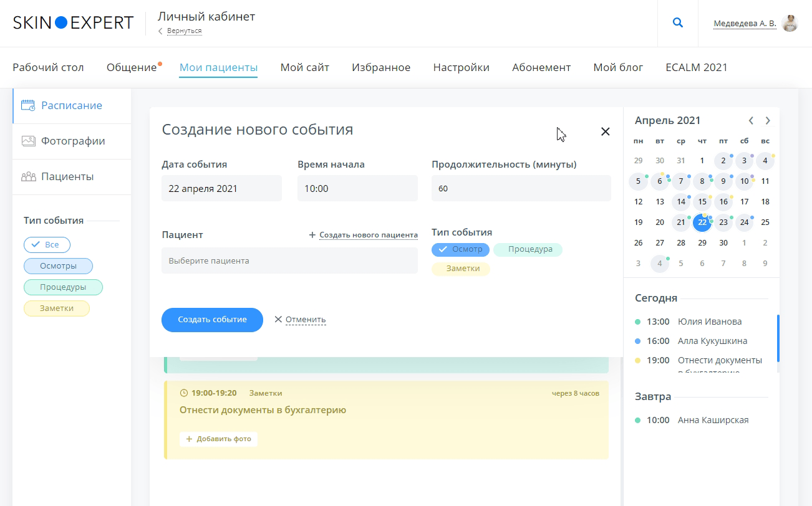The height and width of the screenshot is (506, 812).
Task: Open the user profile avatar
Action: (790, 23)
